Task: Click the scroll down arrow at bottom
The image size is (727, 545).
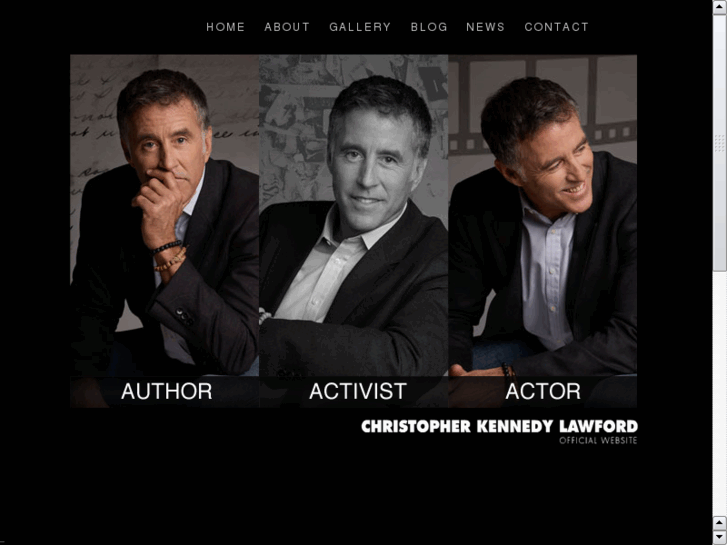Action: click(720, 537)
